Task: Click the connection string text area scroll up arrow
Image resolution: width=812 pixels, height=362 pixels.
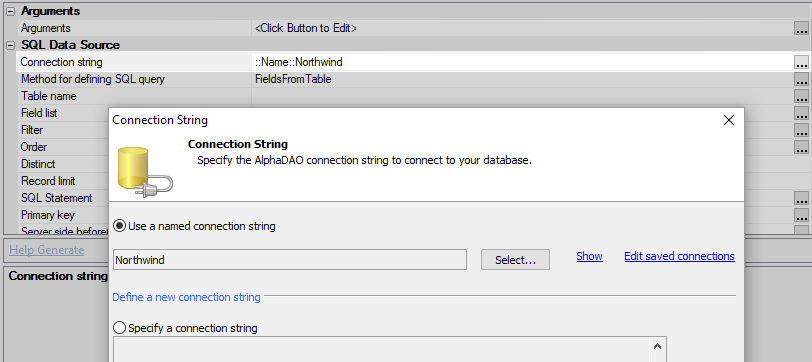Action: (x=657, y=346)
